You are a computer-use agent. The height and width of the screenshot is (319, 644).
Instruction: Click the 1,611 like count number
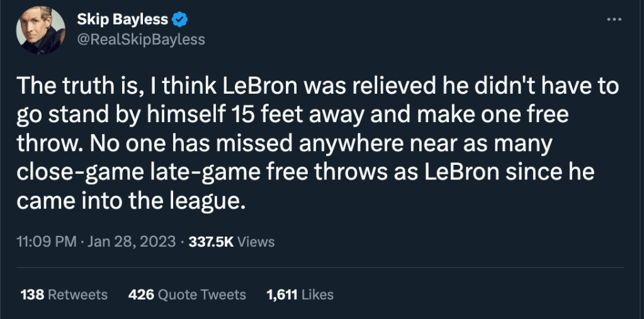(x=281, y=294)
